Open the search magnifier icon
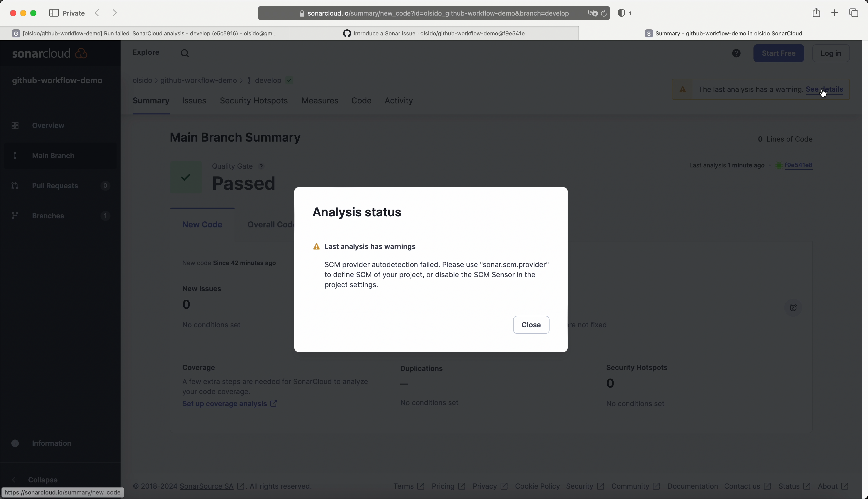Image resolution: width=868 pixels, height=499 pixels. [185, 53]
